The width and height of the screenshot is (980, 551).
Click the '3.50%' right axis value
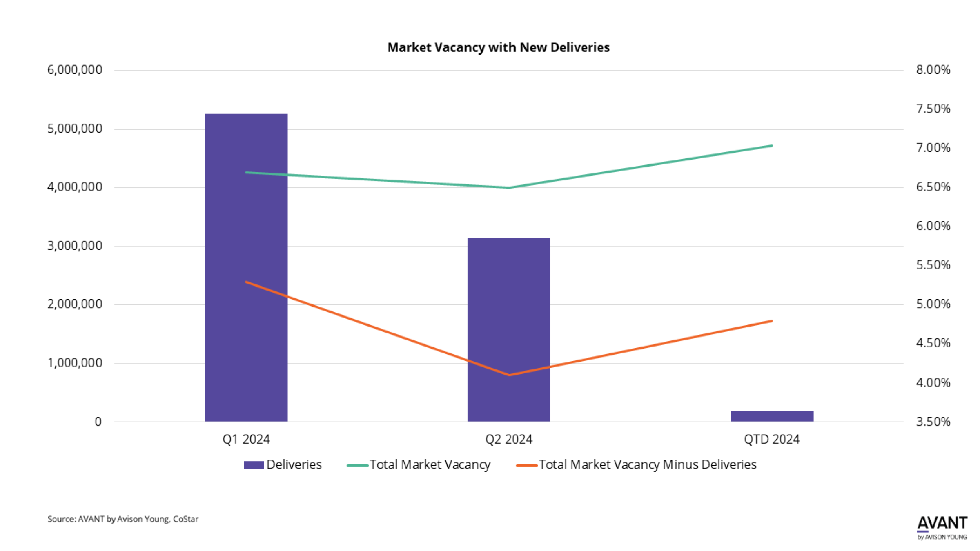coord(933,422)
